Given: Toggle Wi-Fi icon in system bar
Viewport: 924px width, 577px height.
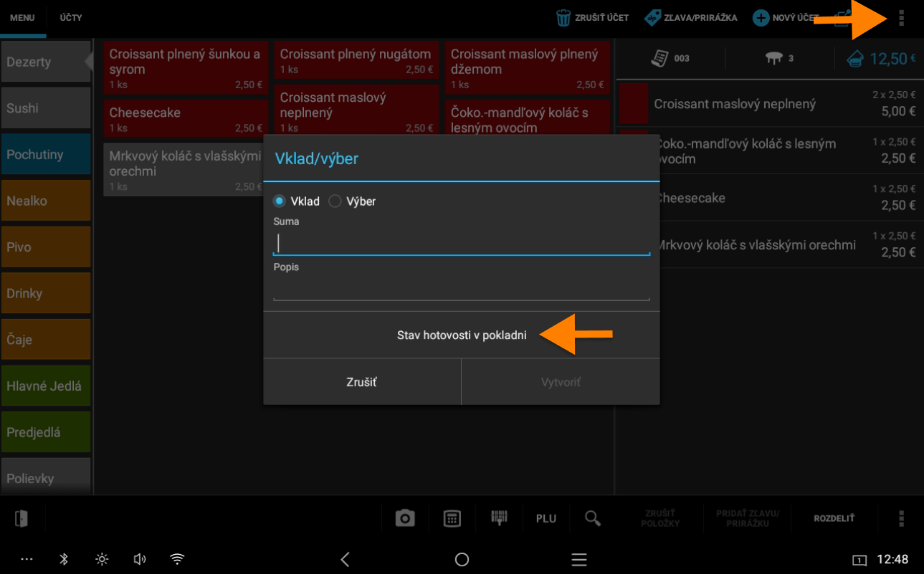Looking at the screenshot, I should point(177,559).
